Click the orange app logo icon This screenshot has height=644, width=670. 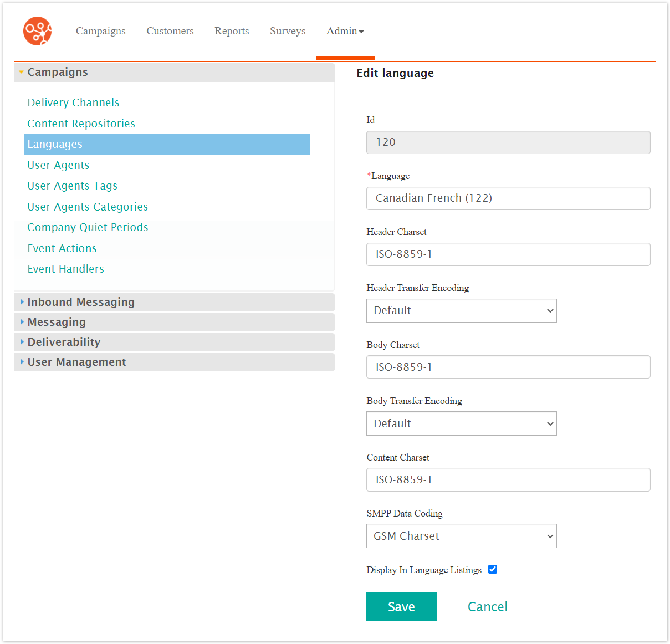click(37, 31)
